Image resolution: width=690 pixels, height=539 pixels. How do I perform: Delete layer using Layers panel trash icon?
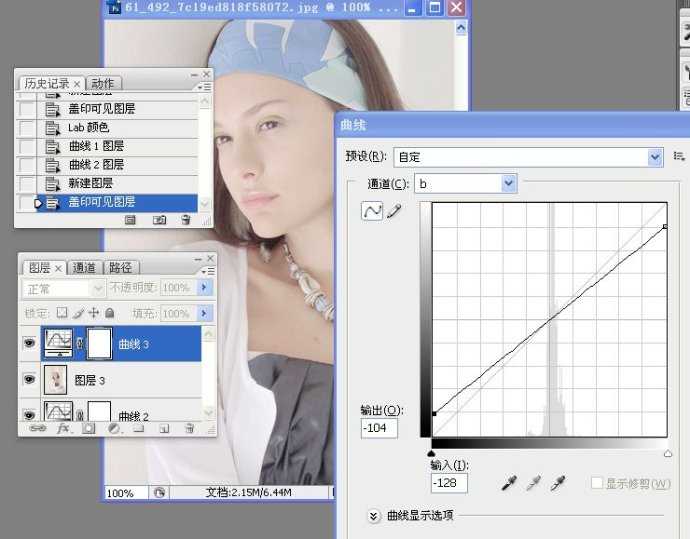(189, 428)
